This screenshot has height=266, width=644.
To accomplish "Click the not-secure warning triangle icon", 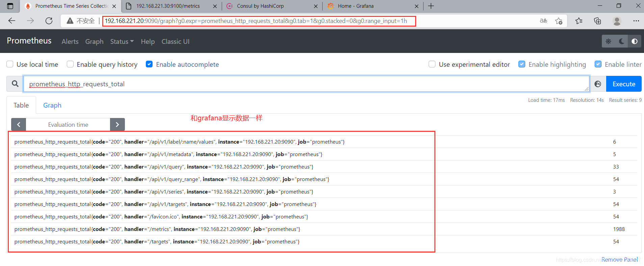I will tap(70, 21).
